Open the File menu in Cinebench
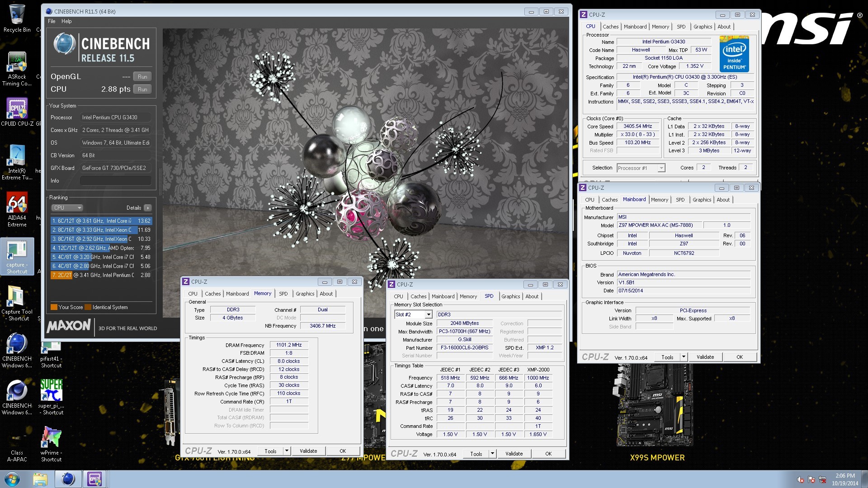Image resolution: width=868 pixels, height=488 pixels. [52, 21]
